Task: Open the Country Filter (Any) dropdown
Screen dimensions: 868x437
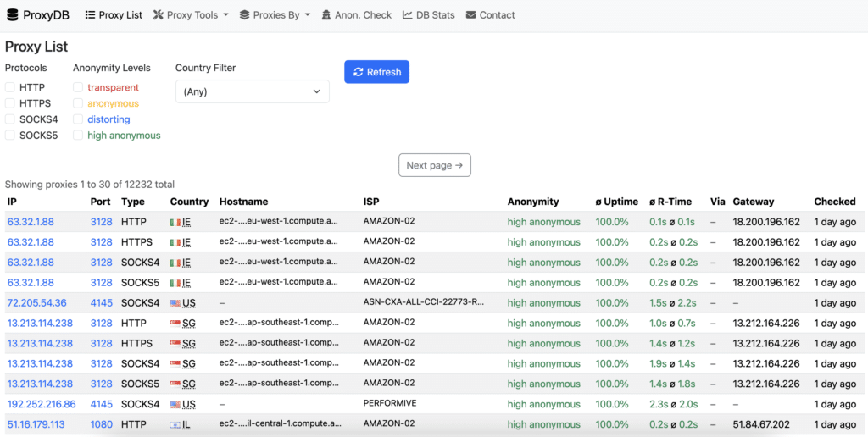Action: (253, 91)
